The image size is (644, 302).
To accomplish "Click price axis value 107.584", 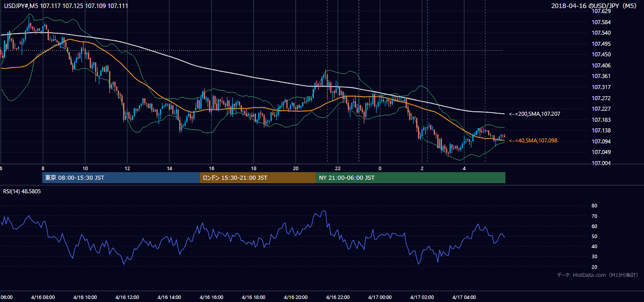I will point(601,22).
